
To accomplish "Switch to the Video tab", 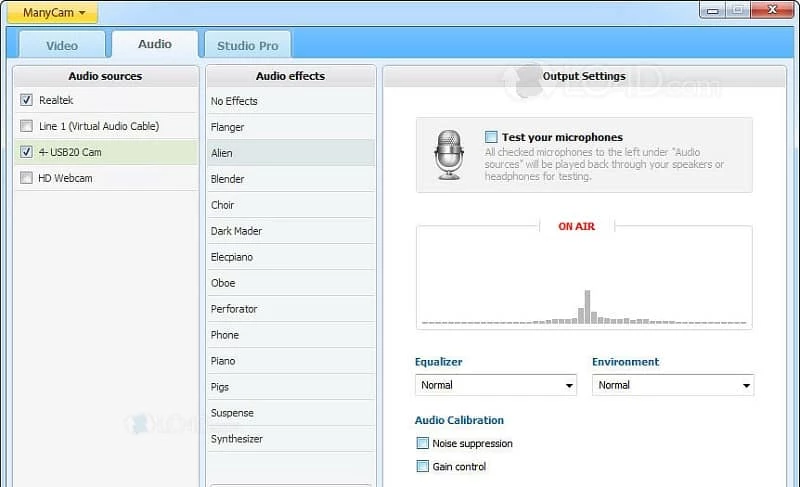I will pyautogui.click(x=62, y=45).
